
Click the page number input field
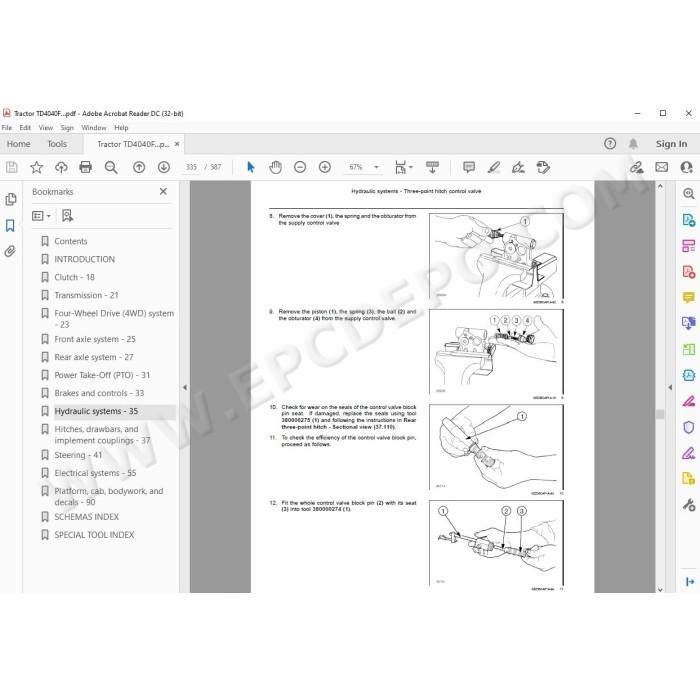[x=191, y=167]
